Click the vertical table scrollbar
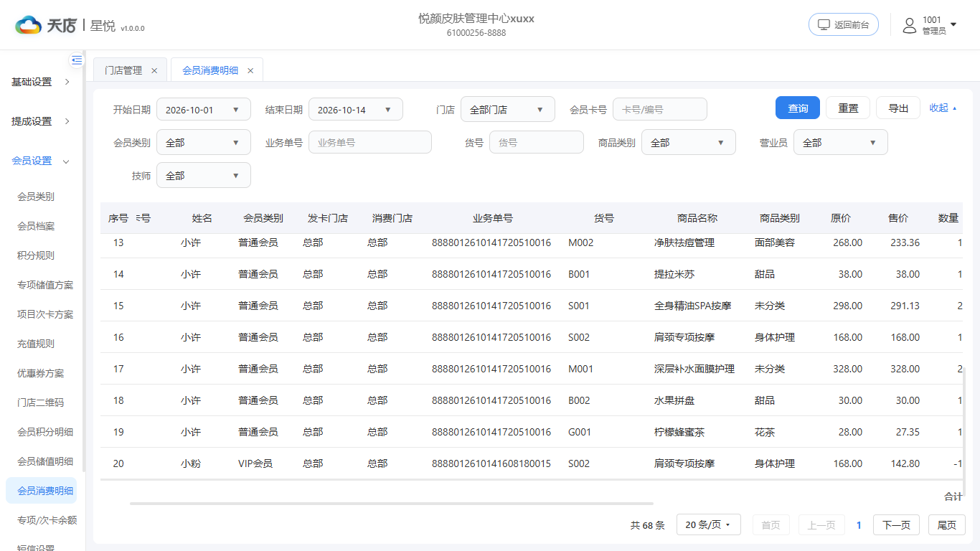The width and height of the screenshot is (980, 551). (x=966, y=431)
